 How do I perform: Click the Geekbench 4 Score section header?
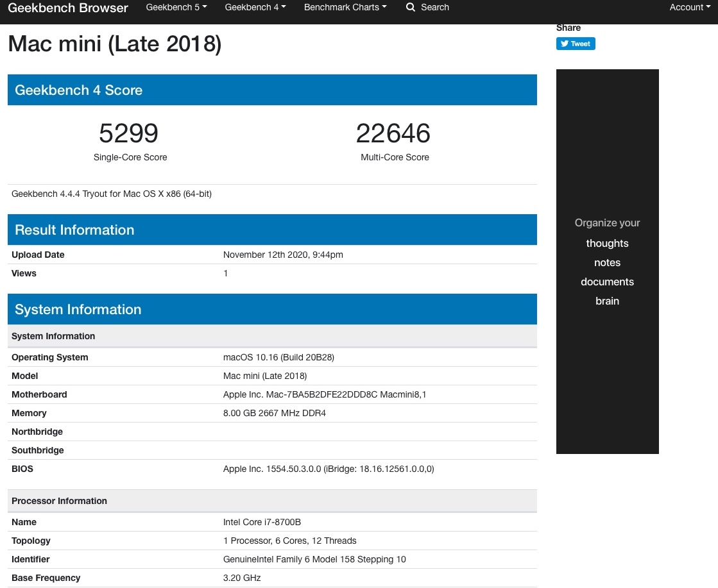coord(272,90)
